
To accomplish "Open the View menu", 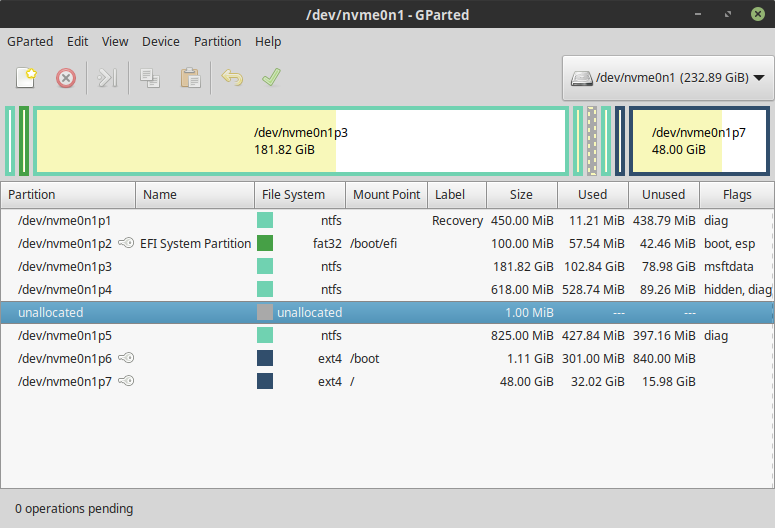I will (115, 42).
